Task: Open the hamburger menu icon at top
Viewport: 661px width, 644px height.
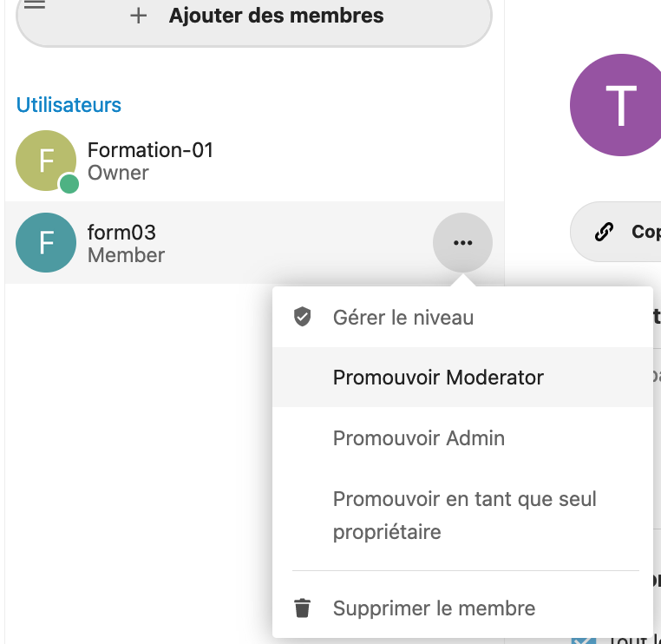Action: click(35, 4)
